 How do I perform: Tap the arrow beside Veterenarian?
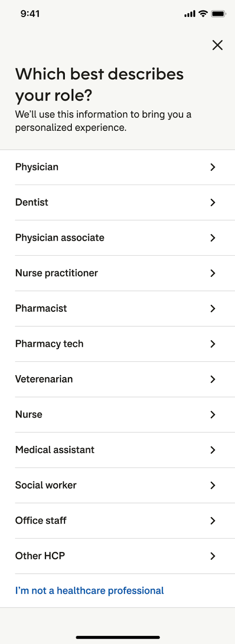click(x=213, y=379)
